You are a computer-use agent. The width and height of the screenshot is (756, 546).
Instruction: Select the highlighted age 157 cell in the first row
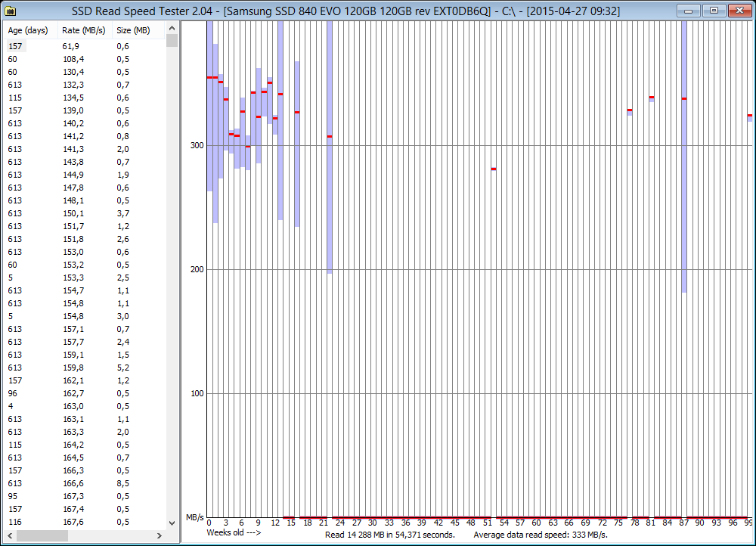pyautogui.click(x=15, y=46)
